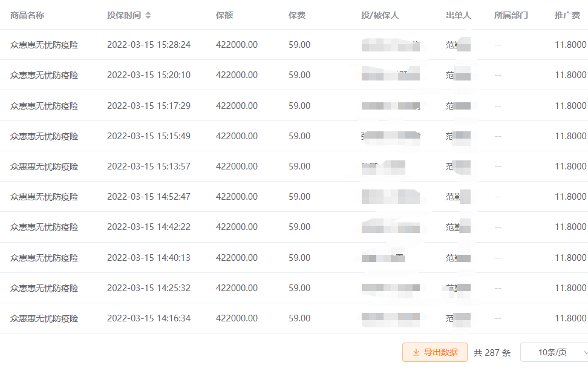Click the 出单人 cell in 14:52:47 row
Viewport: 588px width, 371px height.
click(458, 197)
